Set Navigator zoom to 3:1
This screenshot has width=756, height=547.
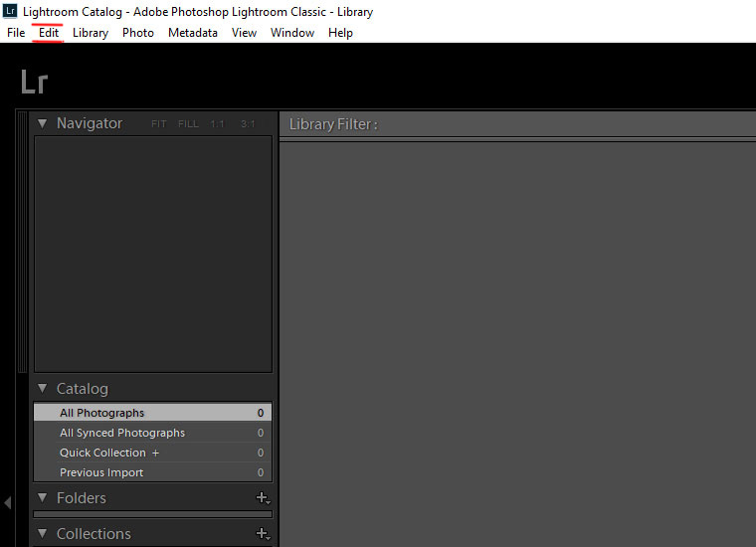pos(248,124)
